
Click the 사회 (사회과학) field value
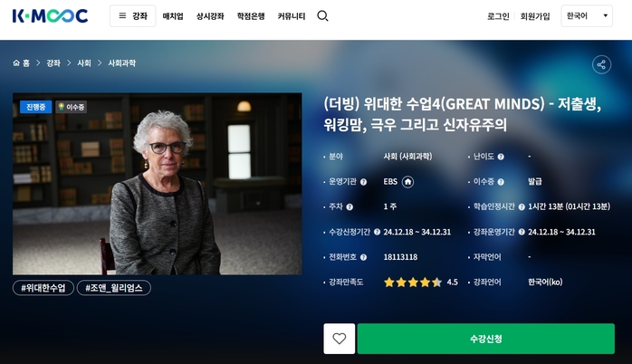pyautogui.click(x=407, y=157)
